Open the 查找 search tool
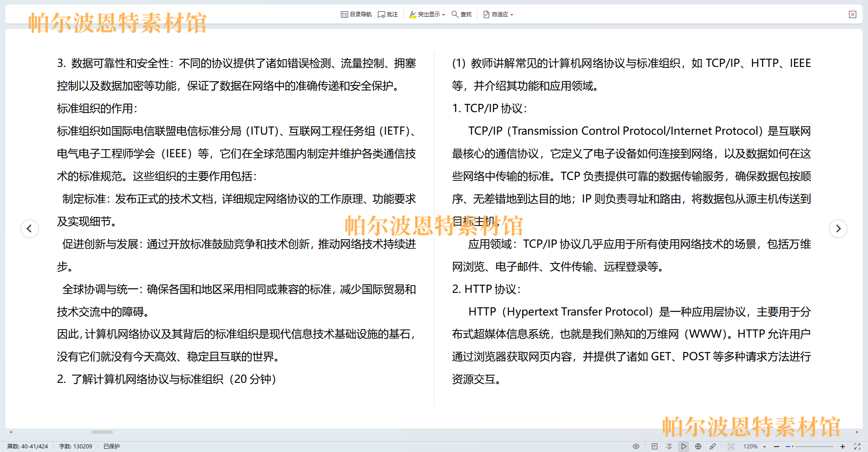The height and width of the screenshot is (452, 868). [x=462, y=14]
